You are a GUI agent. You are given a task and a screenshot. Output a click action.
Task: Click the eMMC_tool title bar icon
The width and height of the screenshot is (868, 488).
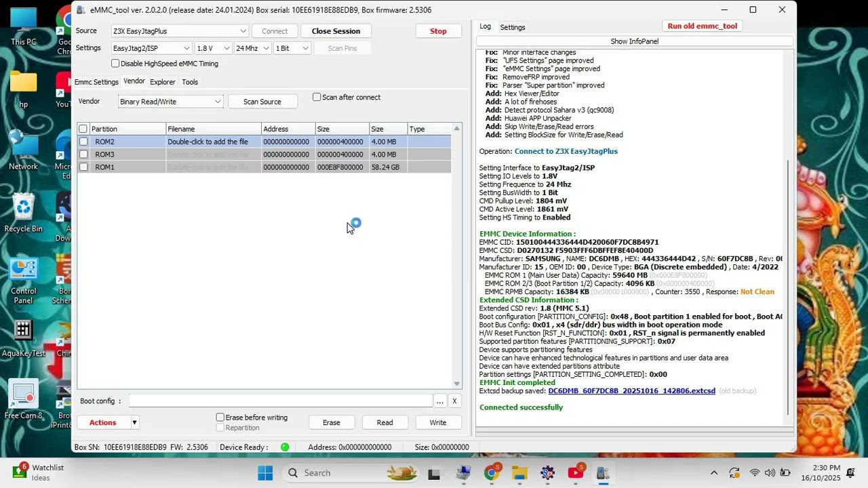[x=81, y=10]
